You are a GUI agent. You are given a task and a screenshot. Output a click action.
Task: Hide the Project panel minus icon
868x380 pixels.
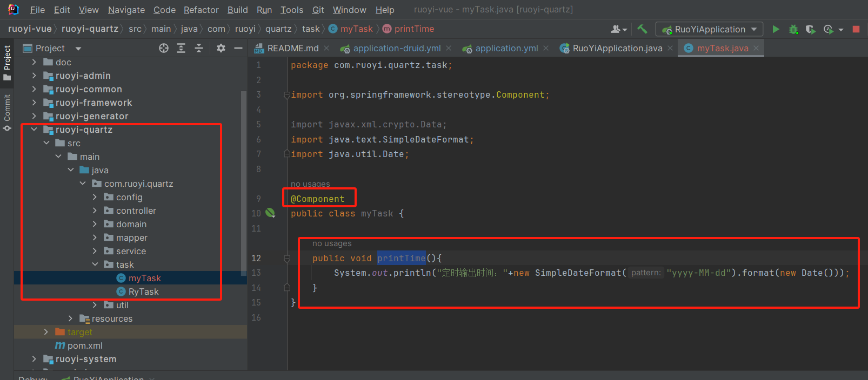pyautogui.click(x=238, y=48)
